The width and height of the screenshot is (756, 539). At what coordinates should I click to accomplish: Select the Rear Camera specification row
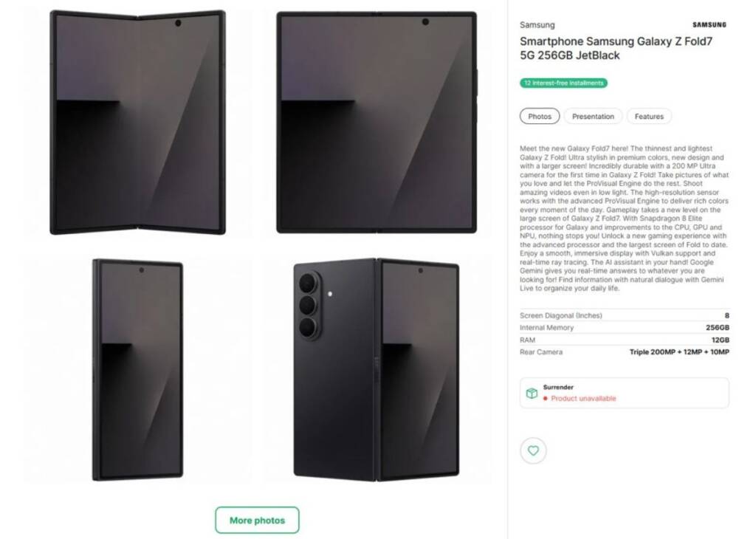[x=624, y=352]
